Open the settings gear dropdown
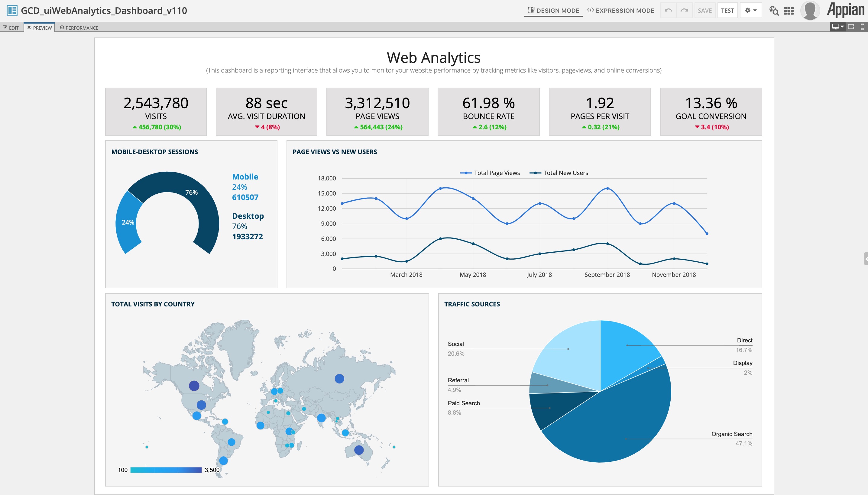Viewport: 868px width, 495px height. [751, 10]
